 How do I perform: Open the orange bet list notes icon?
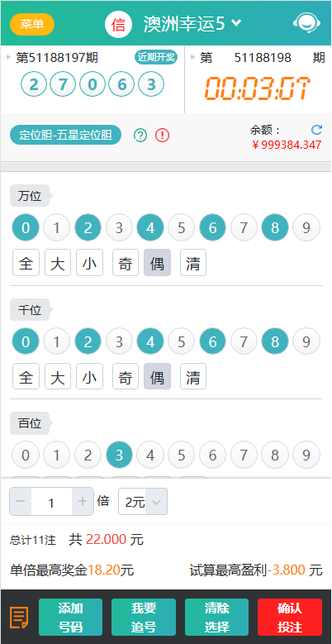[19, 617]
